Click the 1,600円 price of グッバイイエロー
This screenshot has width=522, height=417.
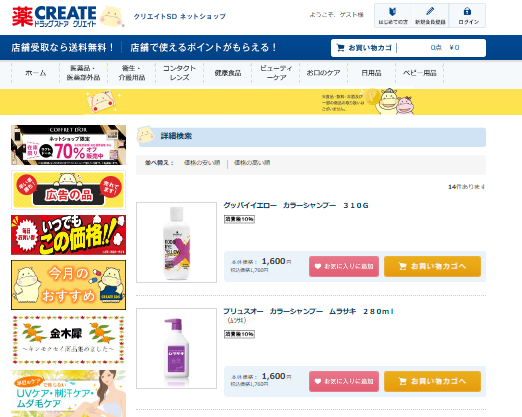(x=276, y=261)
